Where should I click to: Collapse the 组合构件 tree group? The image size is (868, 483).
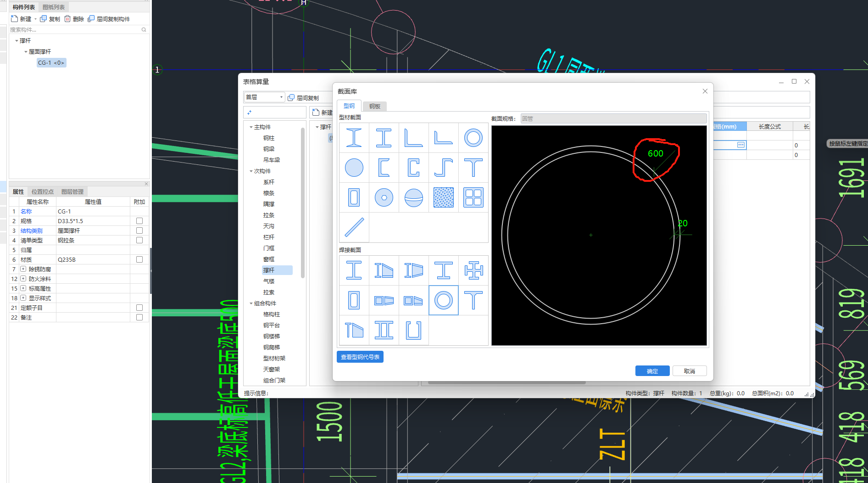[251, 303]
